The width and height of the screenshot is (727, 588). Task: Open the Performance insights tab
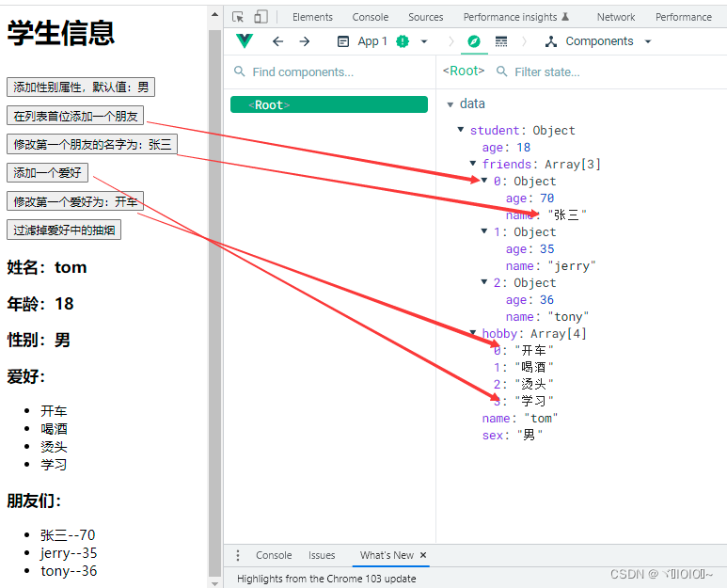[515, 17]
